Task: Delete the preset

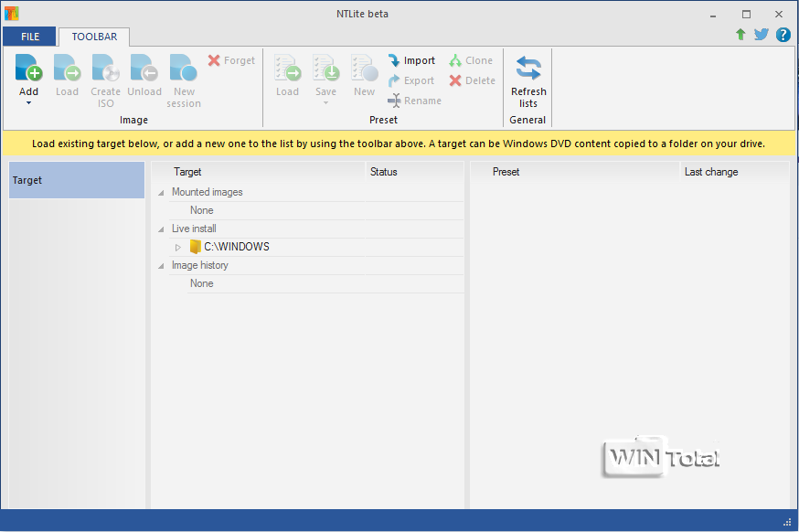Action: (473, 80)
